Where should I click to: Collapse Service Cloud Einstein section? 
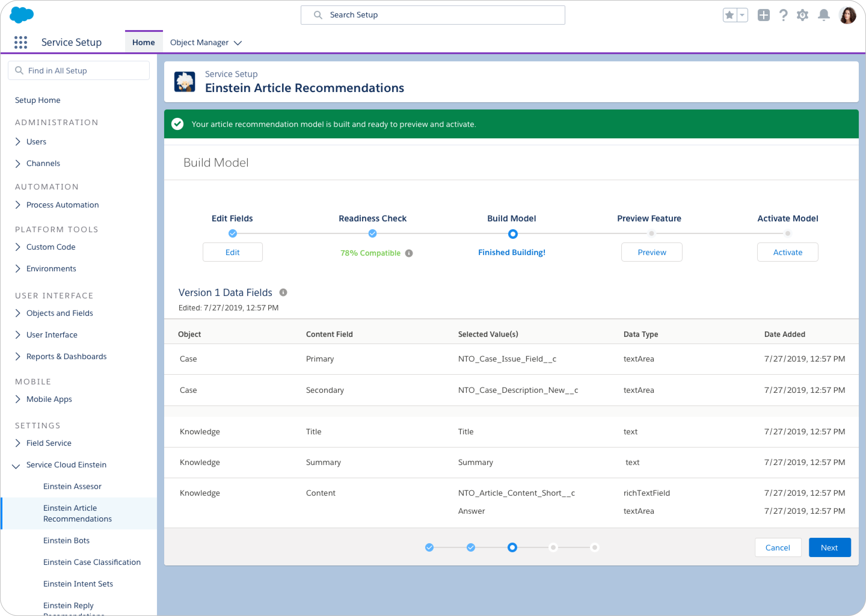click(16, 466)
